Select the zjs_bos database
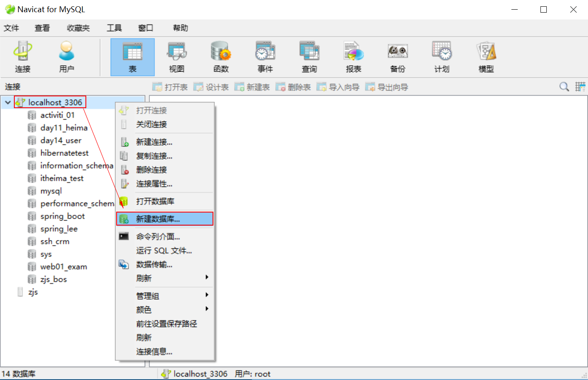 click(53, 279)
